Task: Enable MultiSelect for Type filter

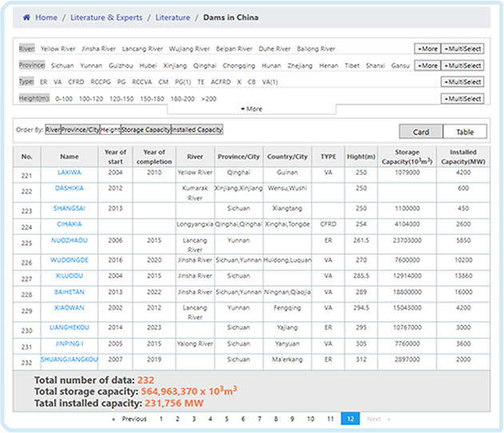Action: pos(462,82)
